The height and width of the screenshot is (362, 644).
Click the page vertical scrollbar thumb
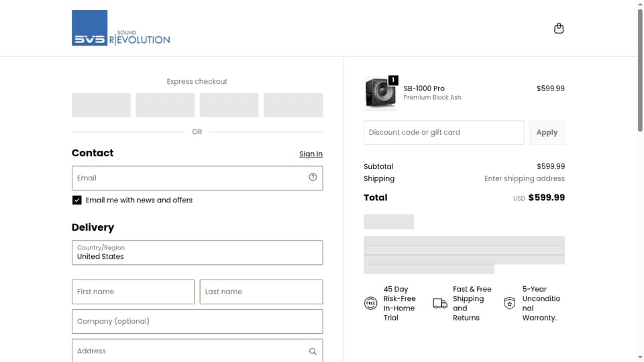(640, 70)
